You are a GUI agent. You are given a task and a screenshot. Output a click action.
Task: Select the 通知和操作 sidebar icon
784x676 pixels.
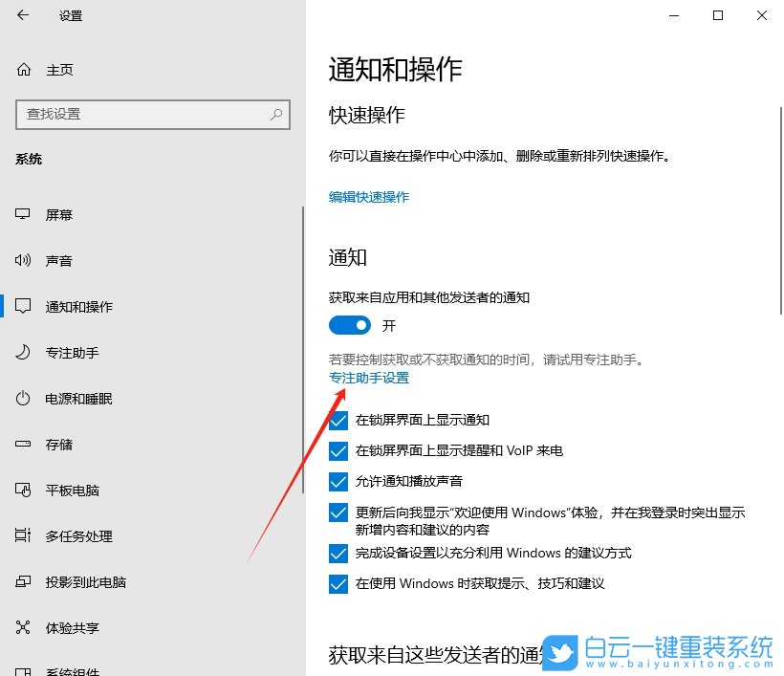[21, 306]
